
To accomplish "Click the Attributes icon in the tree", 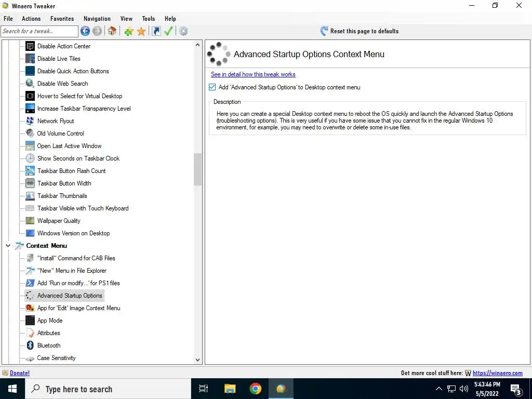I will click(x=30, y=333).
